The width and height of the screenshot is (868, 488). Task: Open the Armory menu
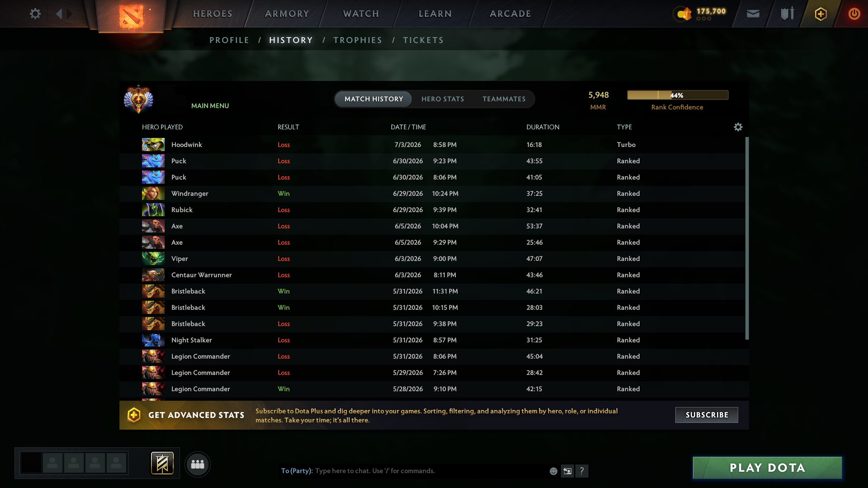(x=287, y=14)
